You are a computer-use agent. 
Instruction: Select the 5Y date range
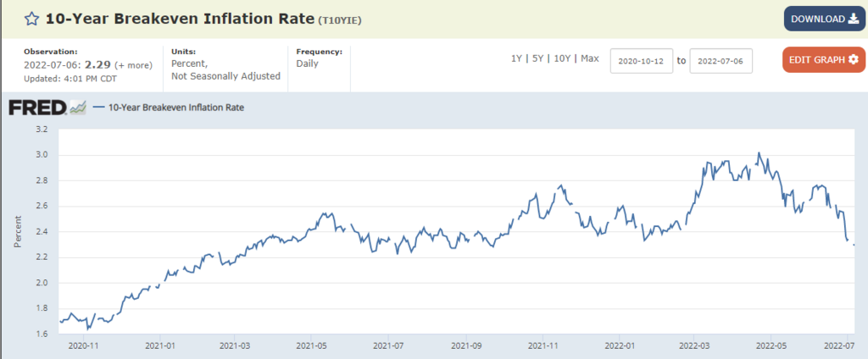coord(537,58)
